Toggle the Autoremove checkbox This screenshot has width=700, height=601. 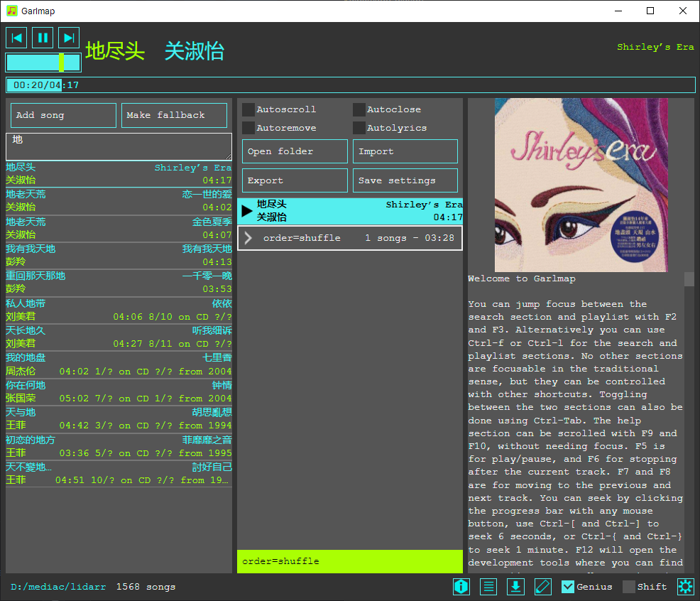tap(248, 128)
